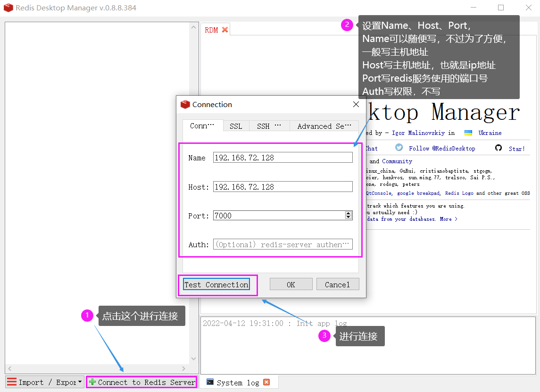Image resolution: width=540 pixels, height=392 pixels.
Task: Click the left panel scroll-right arrow
Action: (x=183, y=368)
